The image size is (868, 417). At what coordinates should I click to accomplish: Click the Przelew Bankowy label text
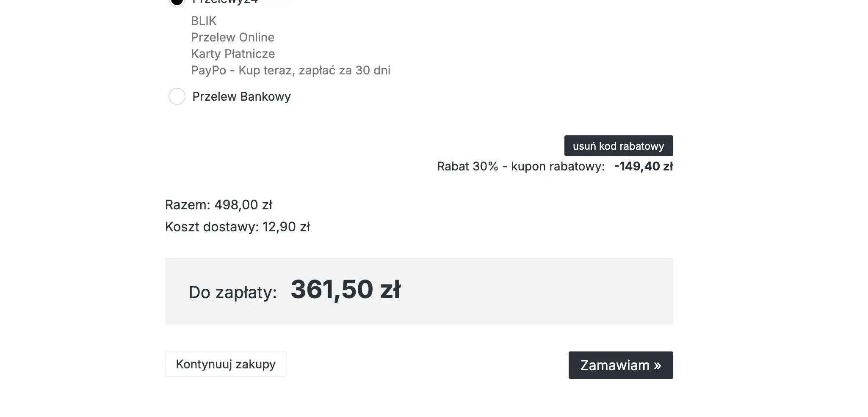(x=241, y=96)
